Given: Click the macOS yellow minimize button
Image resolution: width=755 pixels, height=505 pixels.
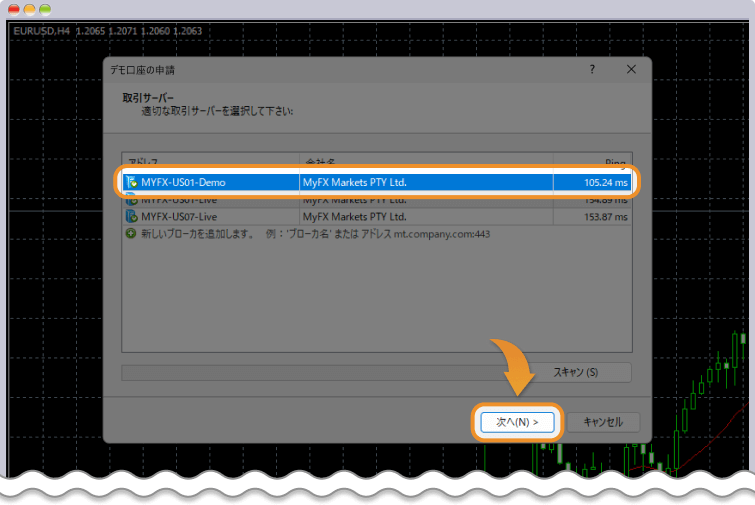Looking at the screenshot, I should 29,9.
